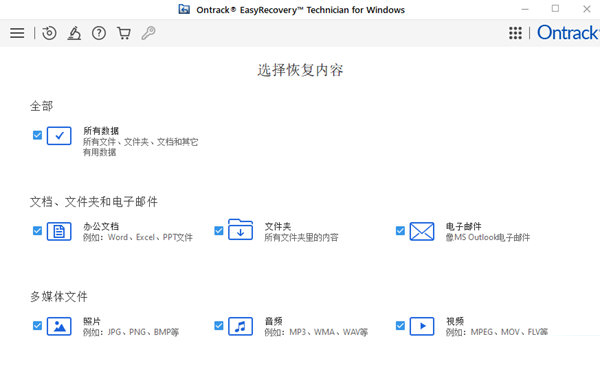This screenshot has width=600, height=381.
Task: Click the 多媒体文件 section heading
Action: click(59, 296)
